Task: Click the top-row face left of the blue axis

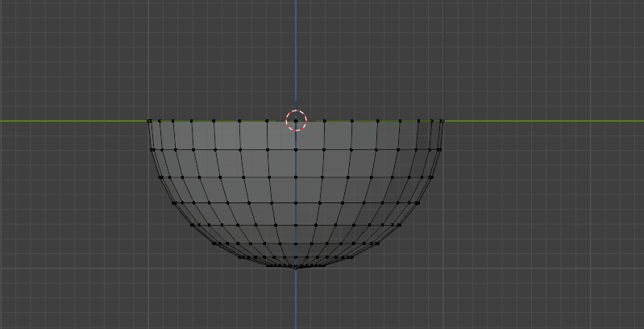Action: click(x=281, y=135)
